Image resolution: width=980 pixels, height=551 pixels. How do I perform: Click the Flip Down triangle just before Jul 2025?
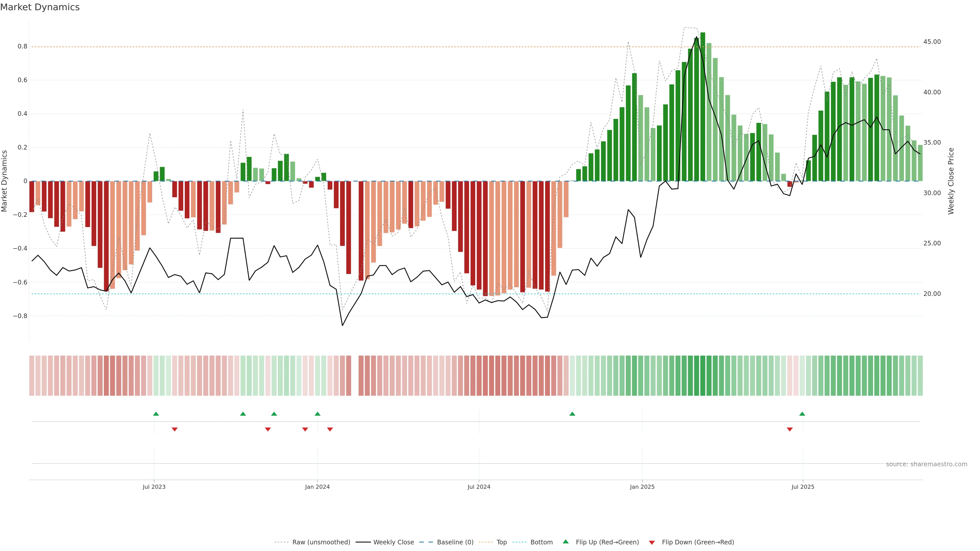(790, 429)
